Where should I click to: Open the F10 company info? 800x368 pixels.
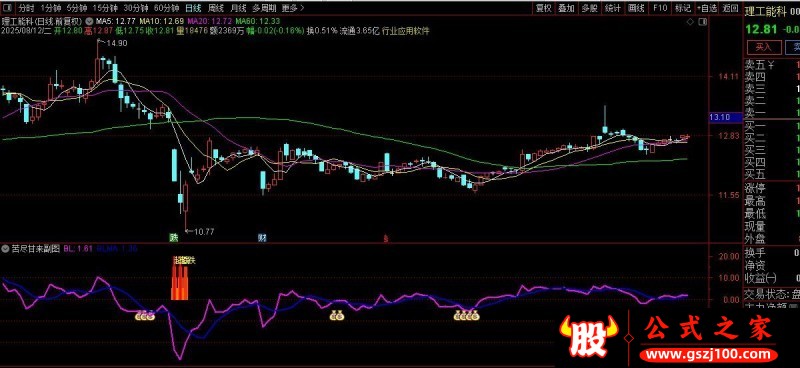(660, 8)
